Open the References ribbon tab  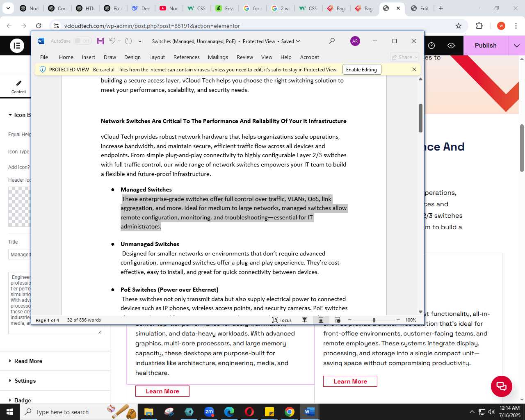tap(186, 57)
